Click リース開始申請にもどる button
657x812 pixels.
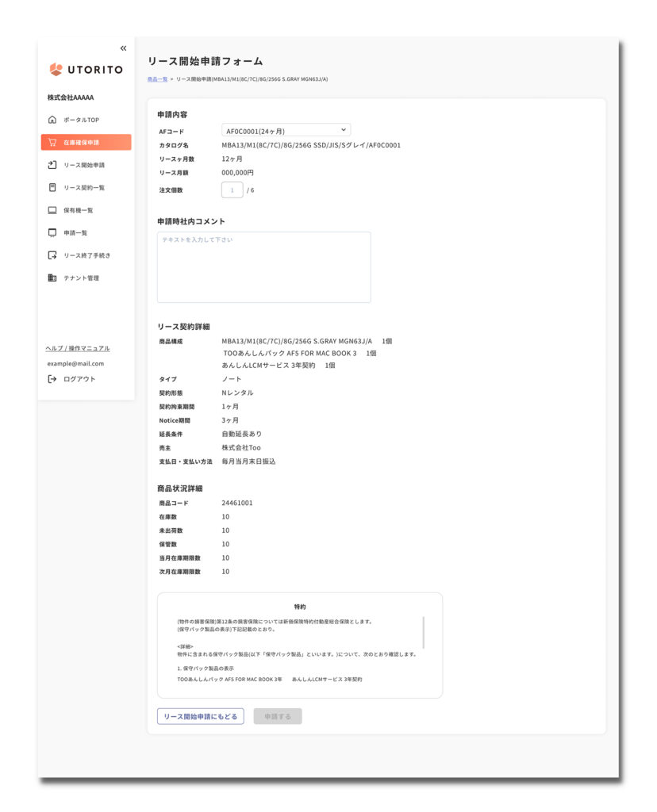click(200, 716)
